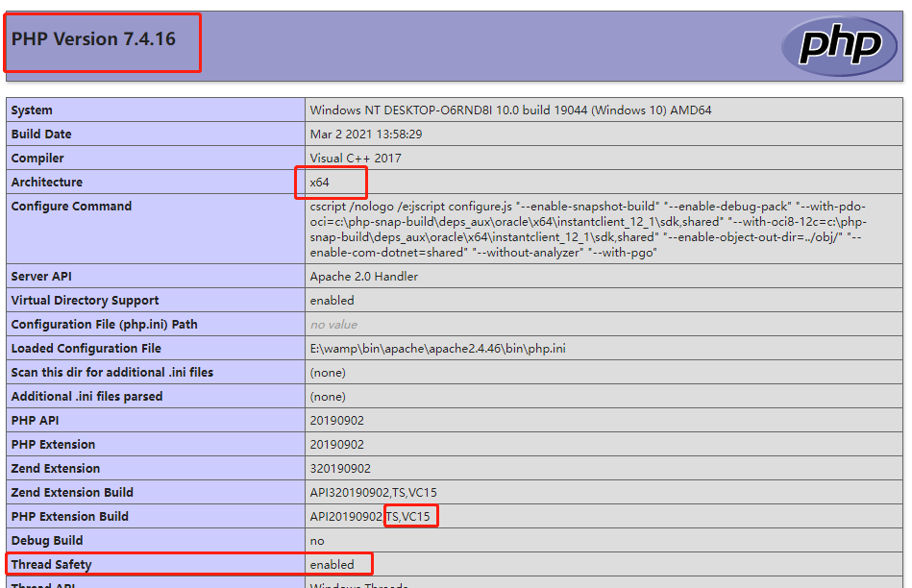Click the 'Server API' label

[x=40, y=277]
